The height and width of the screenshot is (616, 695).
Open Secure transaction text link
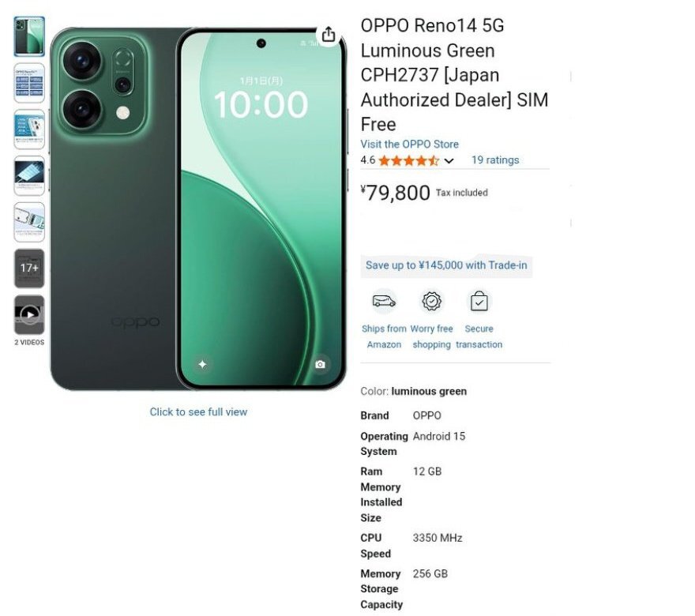[479, 336]
